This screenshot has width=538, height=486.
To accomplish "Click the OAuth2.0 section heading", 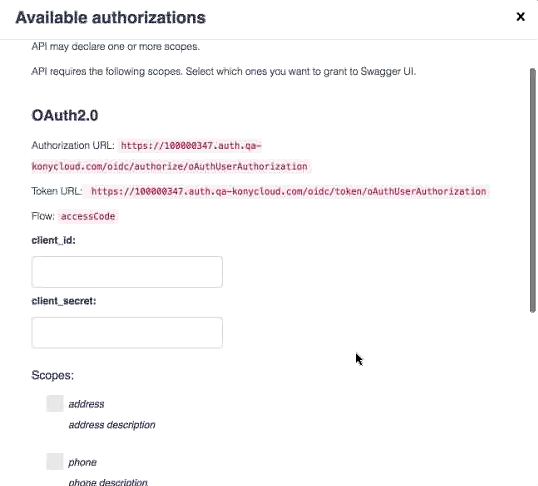I will coord(65,115).
